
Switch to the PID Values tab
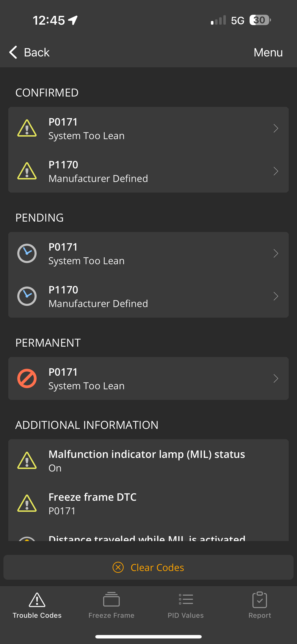[x=186, y=605]
